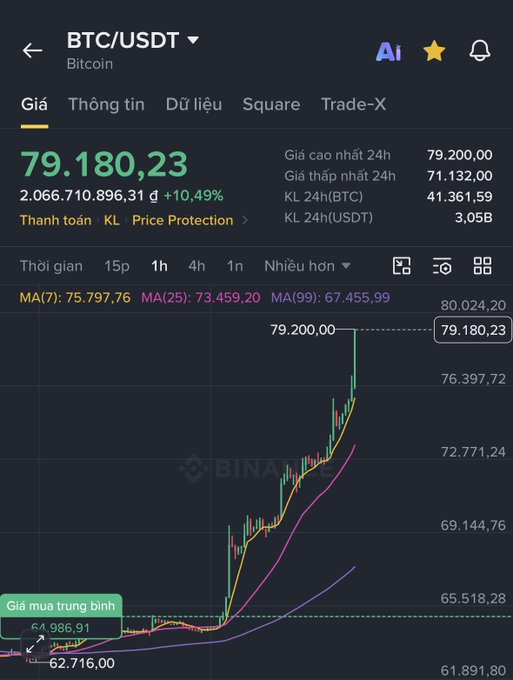Tap the KL 24h(USDT) value 3,05B
Screen dimensions: 513x680
pyautogui.click(x=474, y=217)
